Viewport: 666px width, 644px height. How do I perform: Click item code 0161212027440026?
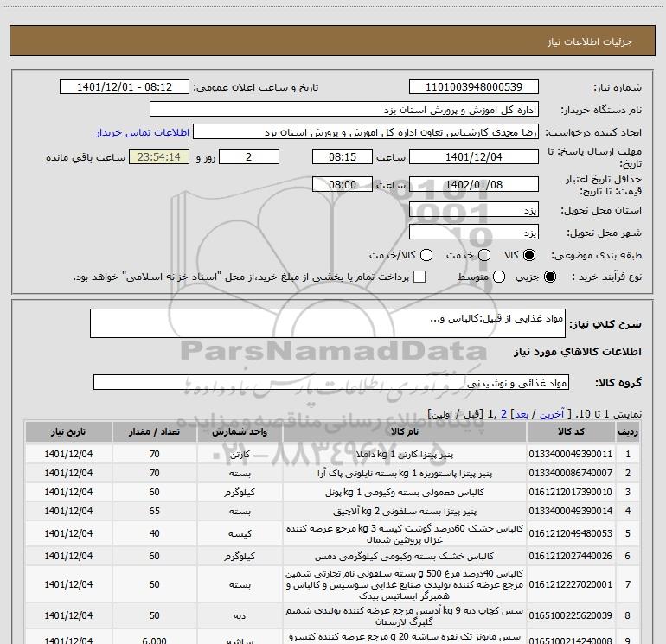pos(571,556)
